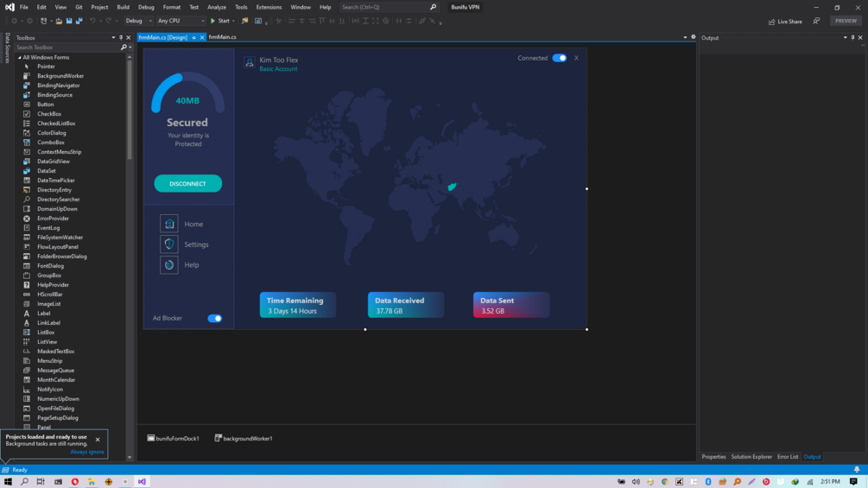Click the Toolbox search magnifier icon
This screenshot has width=868, height=488.
point(124,48)
